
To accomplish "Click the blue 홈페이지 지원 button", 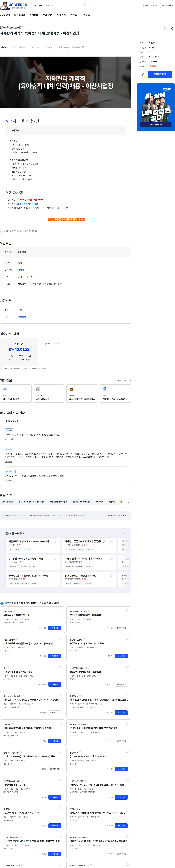I will point(160,74).
